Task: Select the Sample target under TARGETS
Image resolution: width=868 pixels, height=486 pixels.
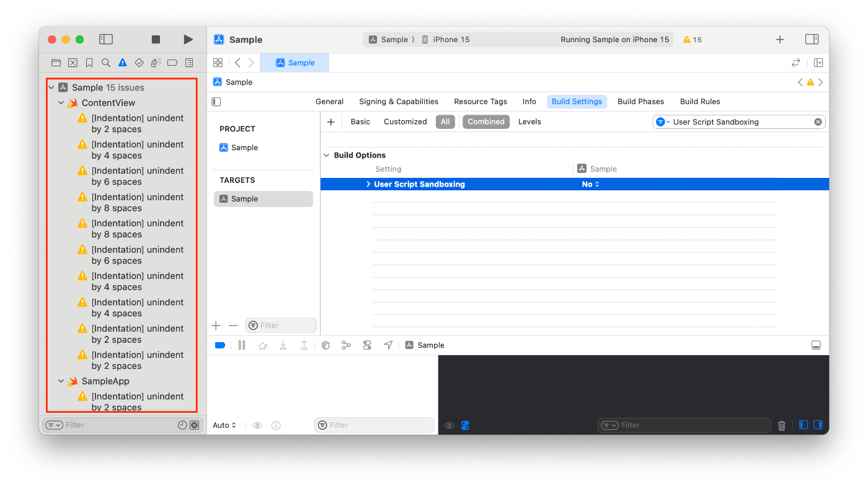Action: 263,199
